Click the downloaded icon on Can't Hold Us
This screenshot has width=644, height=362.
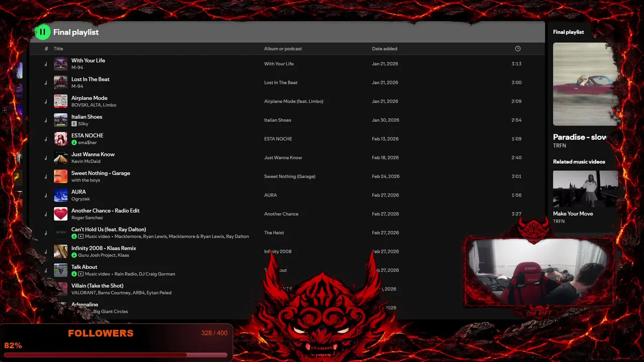point(74,236)
